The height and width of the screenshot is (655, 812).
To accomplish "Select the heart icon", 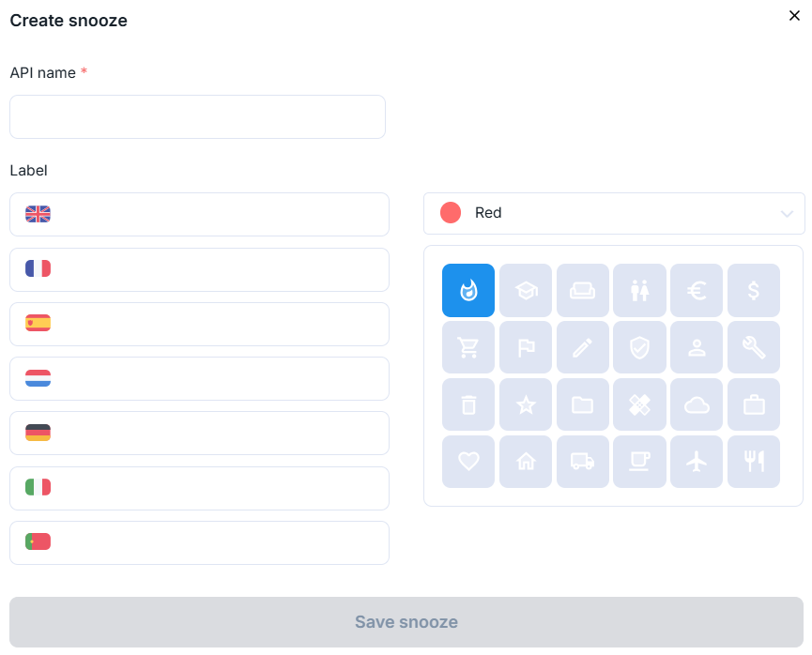I will click(x=468, y=462).
